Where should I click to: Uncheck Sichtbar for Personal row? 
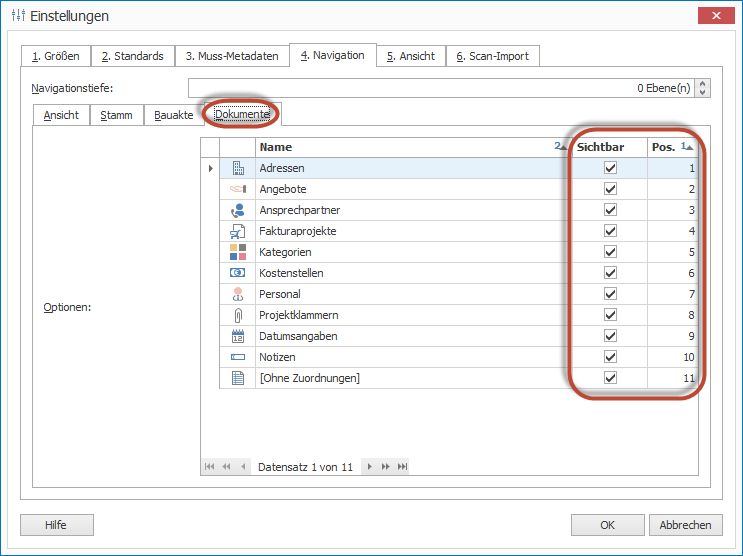(x=610, y=294)
